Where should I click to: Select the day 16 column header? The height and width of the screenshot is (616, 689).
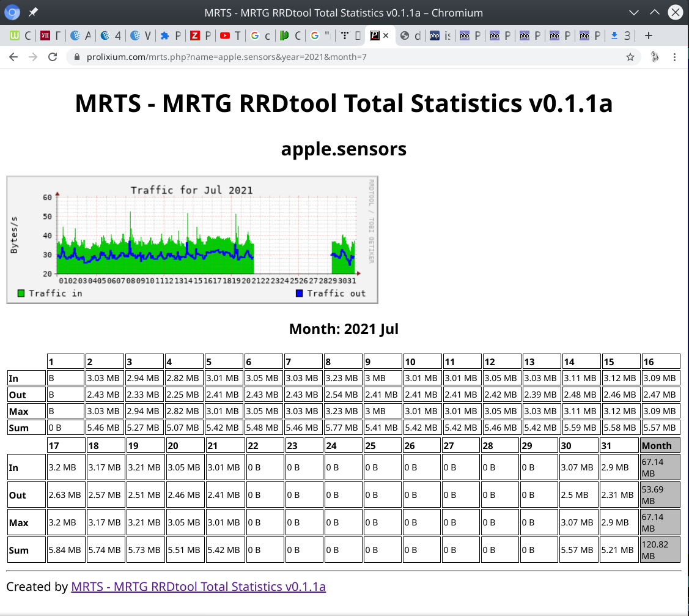[x=661, y=362]
